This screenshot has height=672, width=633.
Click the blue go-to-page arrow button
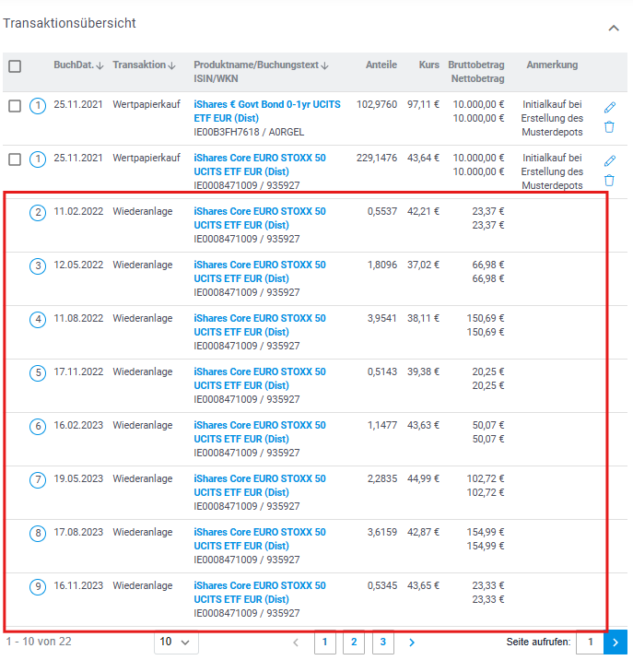point(615,642)
